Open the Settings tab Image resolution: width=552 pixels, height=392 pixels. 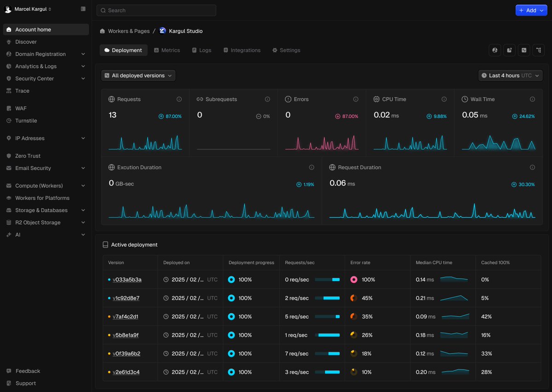[x=286, y=50]
